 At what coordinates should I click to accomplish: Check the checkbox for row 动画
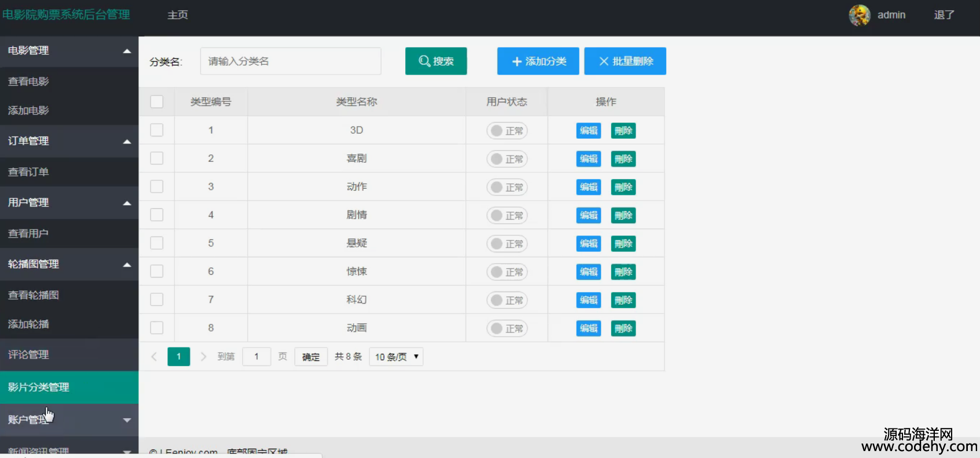157,328
